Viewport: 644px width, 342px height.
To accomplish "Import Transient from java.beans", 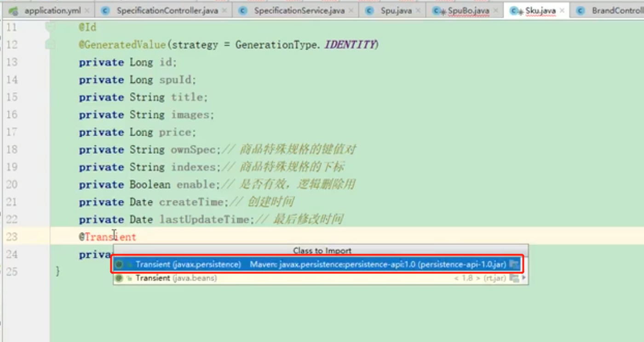I will [320, 278].
